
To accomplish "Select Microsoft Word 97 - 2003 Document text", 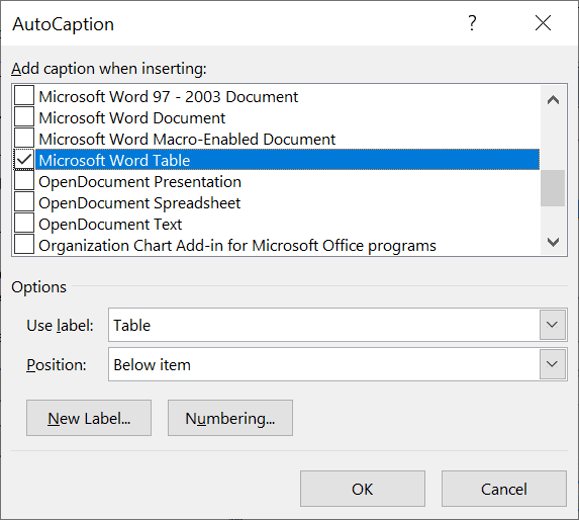I will point(168,97).
